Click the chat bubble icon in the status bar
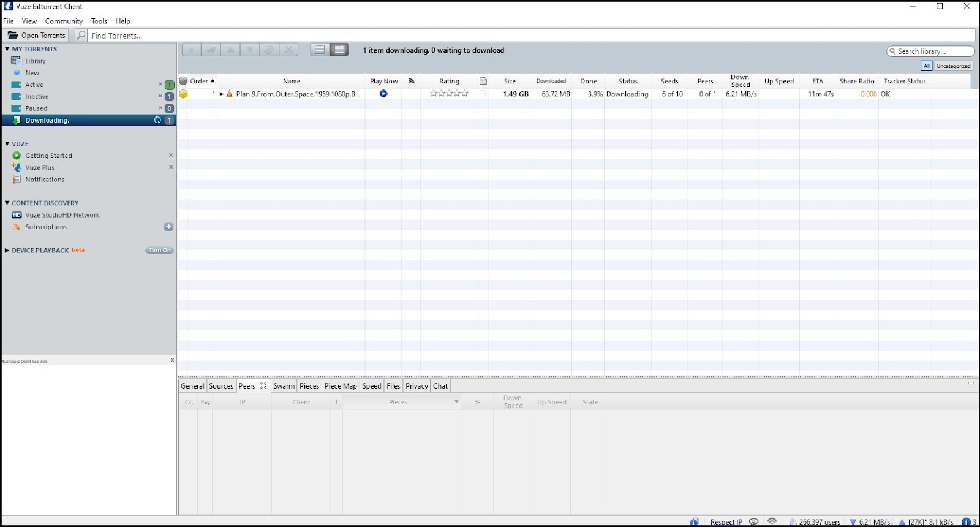 pyautogui.click(x=754, y=521)
